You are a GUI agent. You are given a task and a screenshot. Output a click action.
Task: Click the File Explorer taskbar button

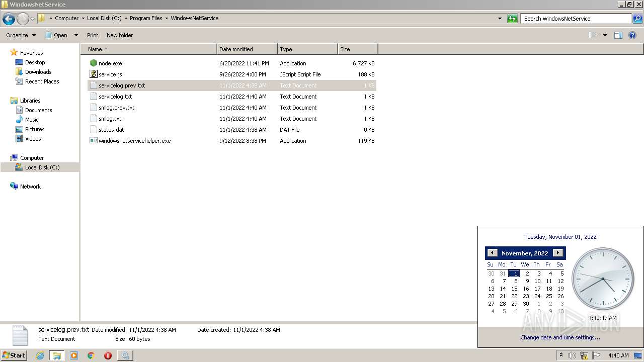57,355
